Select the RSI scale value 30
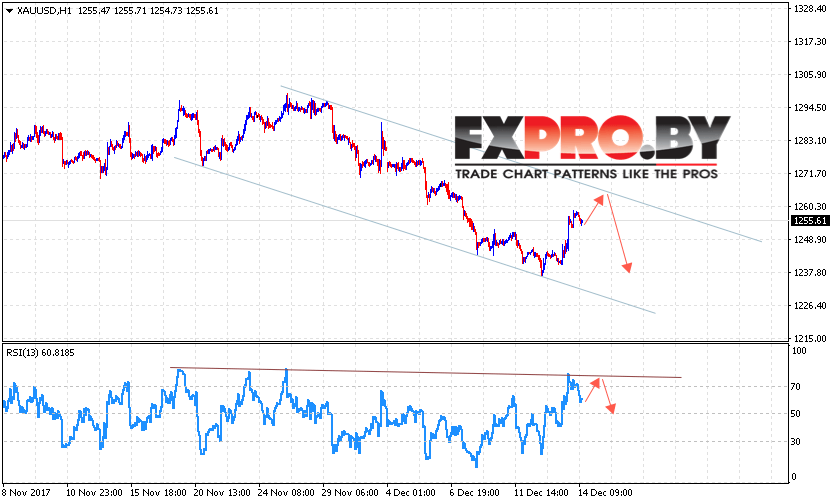The height and width of the screenshot is (504, 831). pos(795,441)
